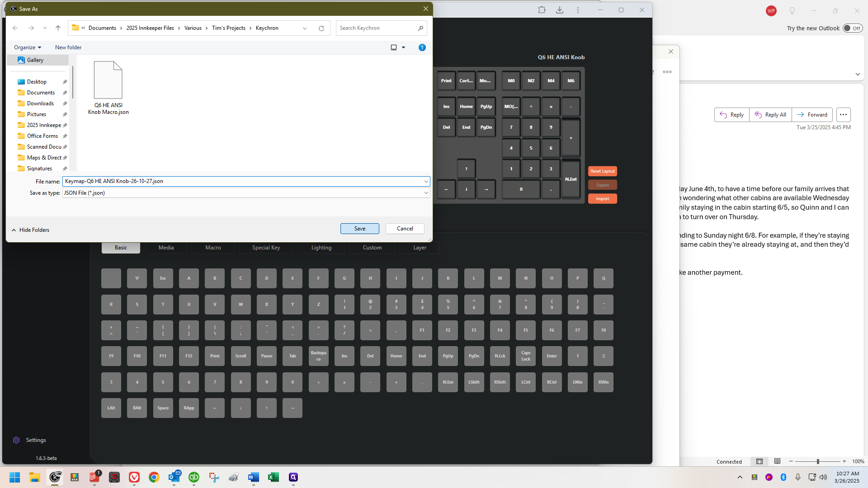The height and width of the screenshot is (488, 868).
Task: Switch to the Lighting tab
Action: 321,248
